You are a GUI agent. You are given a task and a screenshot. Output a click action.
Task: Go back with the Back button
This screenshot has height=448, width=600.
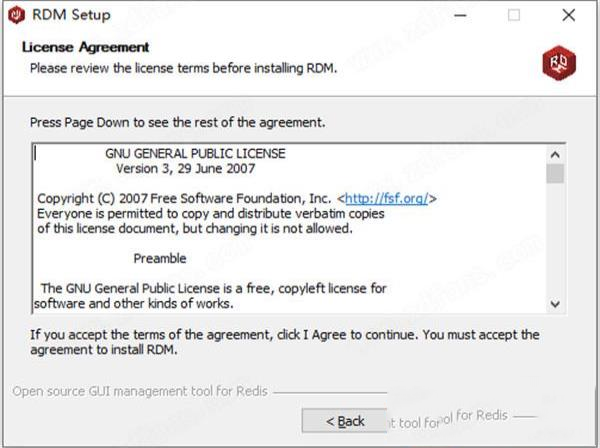click(x=346, y=421)
